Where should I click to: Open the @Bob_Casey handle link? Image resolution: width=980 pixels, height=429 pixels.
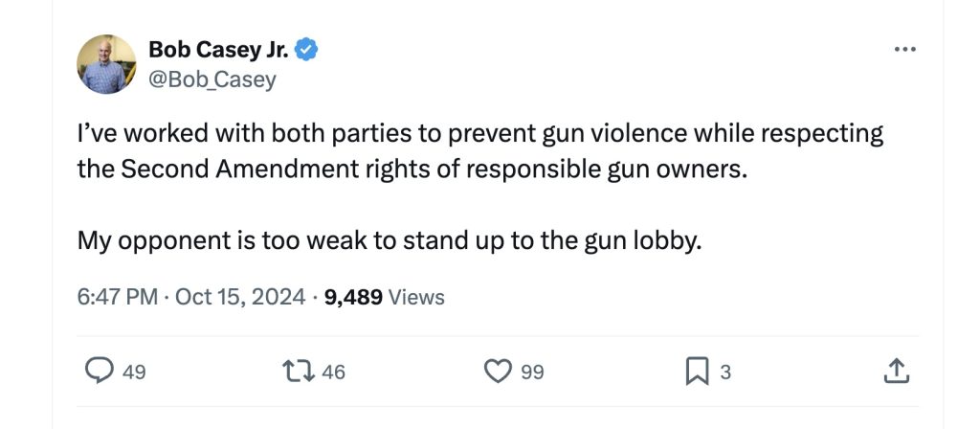[x=212, y=79]
